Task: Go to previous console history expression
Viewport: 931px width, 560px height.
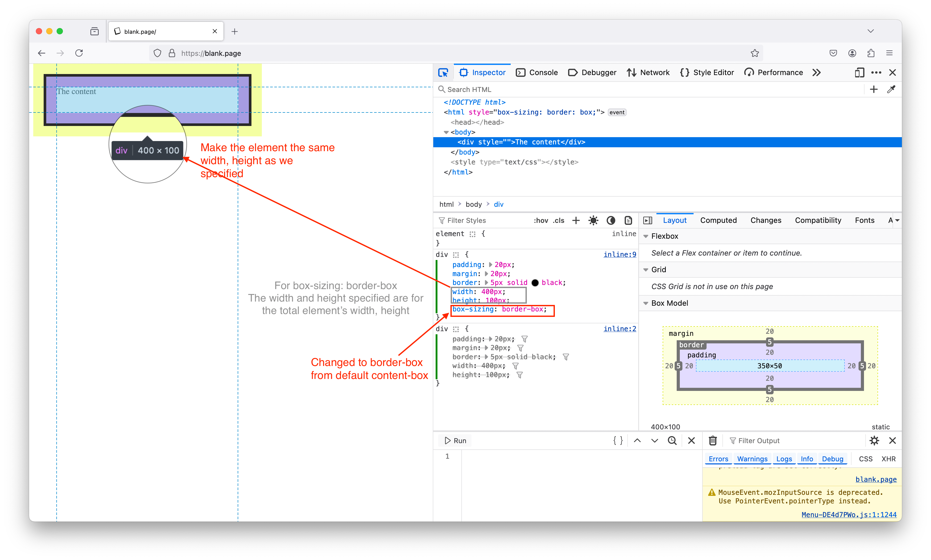Action: tap(637, 441)
